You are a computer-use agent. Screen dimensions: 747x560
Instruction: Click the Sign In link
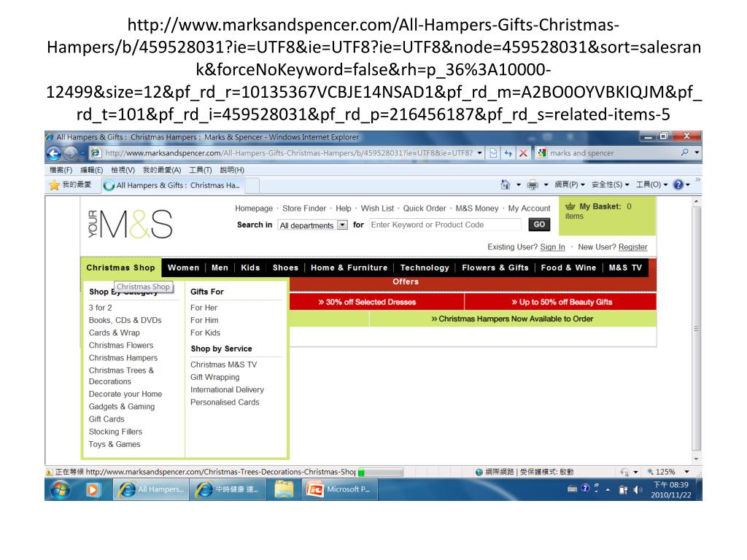tap(553, 246)
